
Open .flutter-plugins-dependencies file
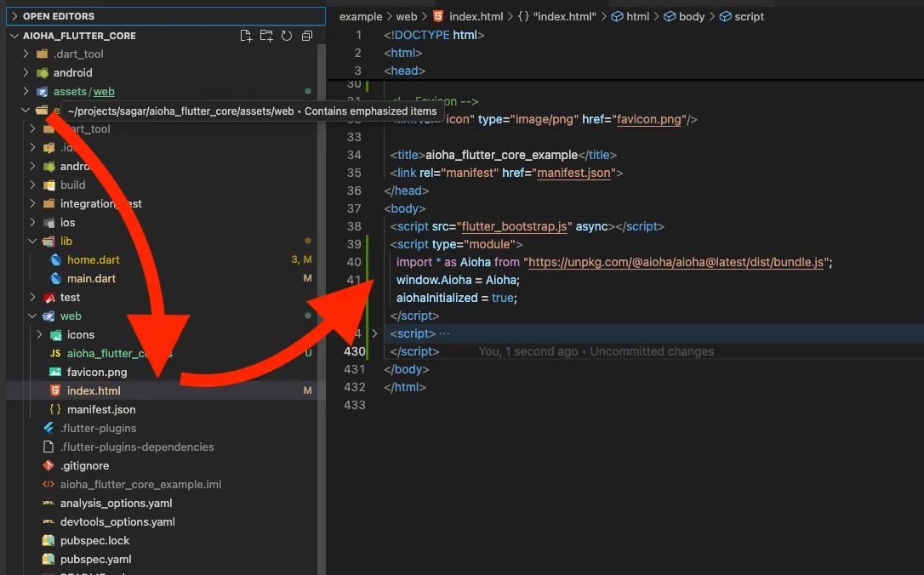click(x=137, y=447)
